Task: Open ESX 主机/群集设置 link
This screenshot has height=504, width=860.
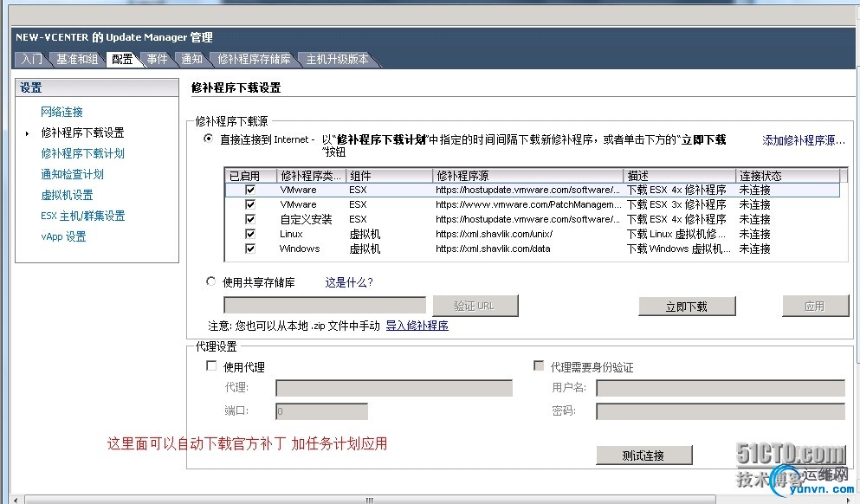Action: (x=83, y=216)
